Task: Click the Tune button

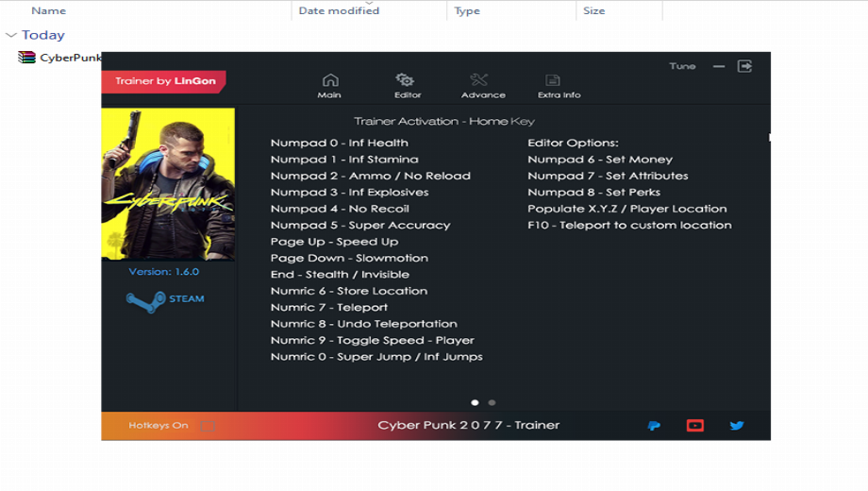Action: pos(682,66)
